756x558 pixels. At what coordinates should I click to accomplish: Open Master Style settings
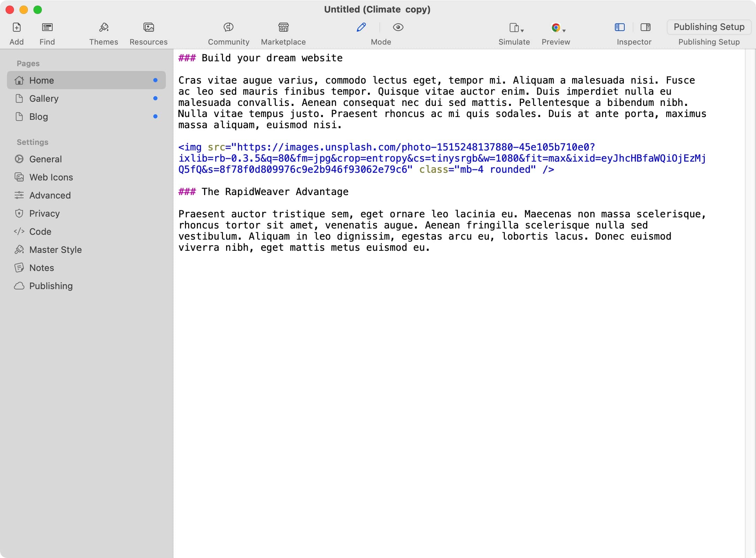[x=86, y=249]
